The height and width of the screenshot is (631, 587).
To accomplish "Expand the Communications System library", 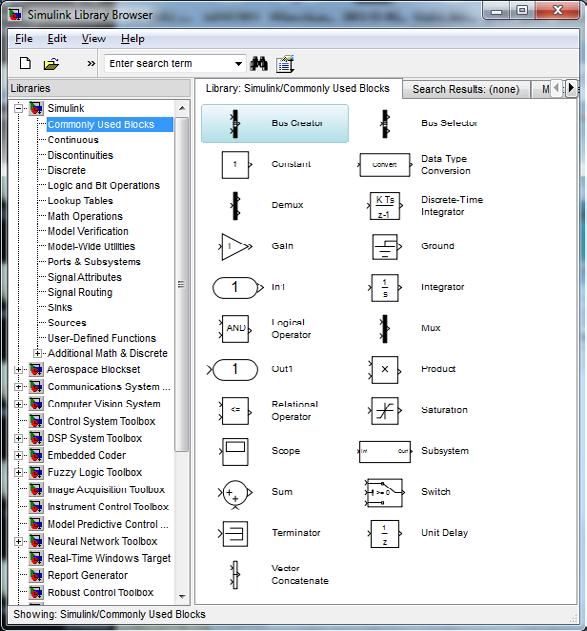I will (18, 387).
